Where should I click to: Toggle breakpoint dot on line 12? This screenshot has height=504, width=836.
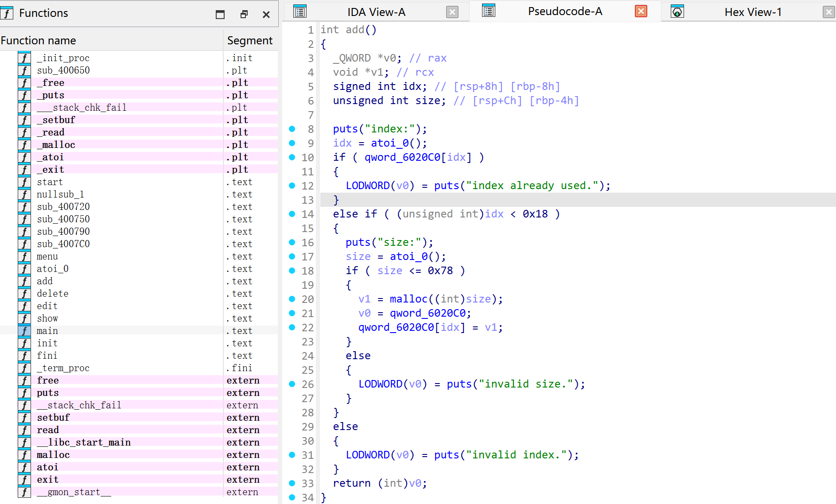tap(292, 186)
